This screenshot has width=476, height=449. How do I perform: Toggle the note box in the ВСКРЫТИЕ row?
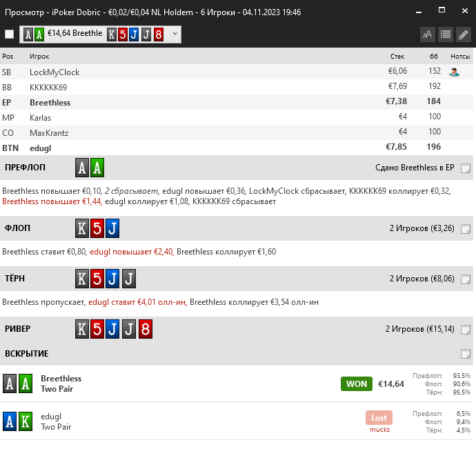tap(466, 354)
